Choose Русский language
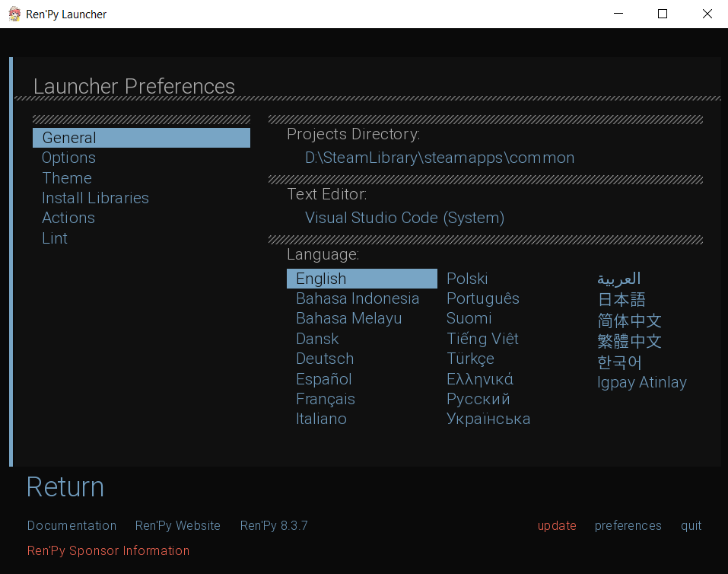This screenshot has width=728, height=574. (478, 399)
